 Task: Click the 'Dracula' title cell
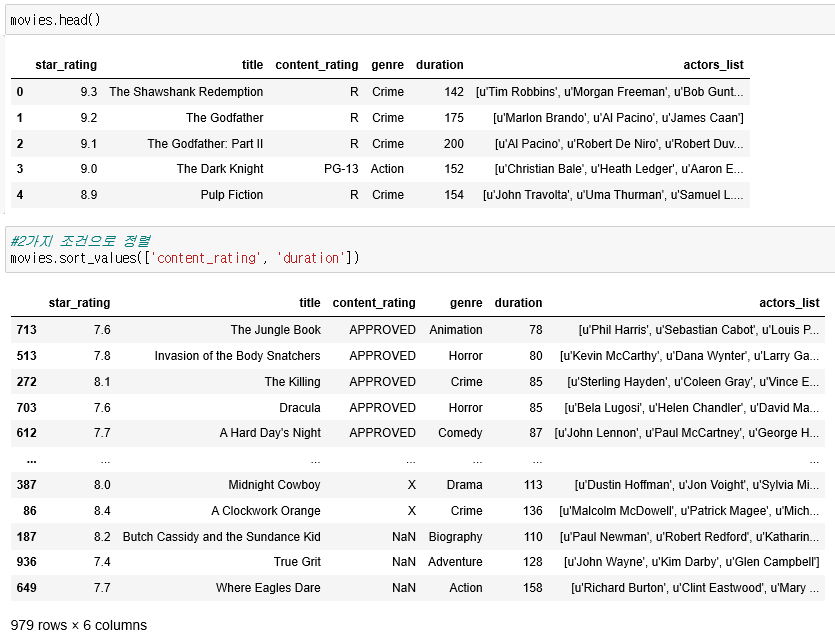pos(300,408)
